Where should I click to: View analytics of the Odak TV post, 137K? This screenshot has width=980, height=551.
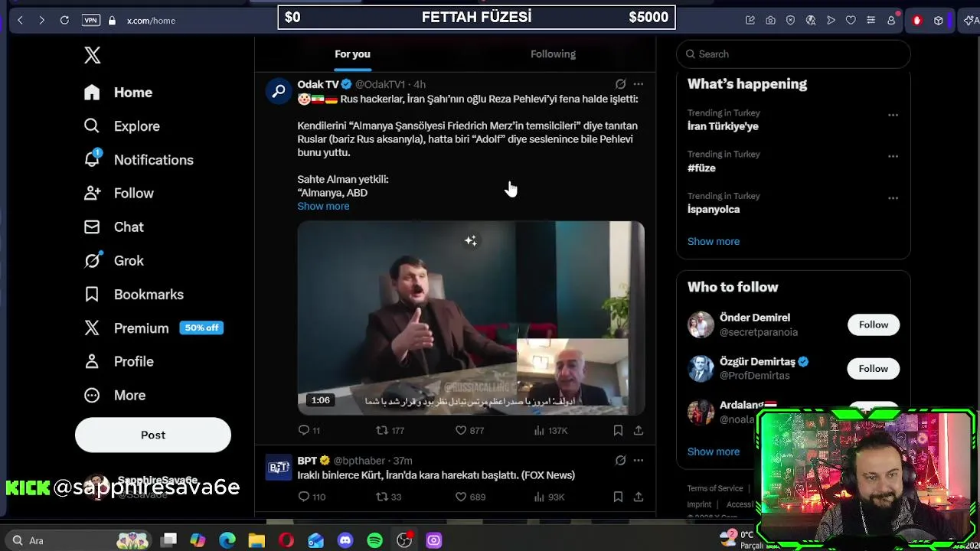tap(550, 431)
